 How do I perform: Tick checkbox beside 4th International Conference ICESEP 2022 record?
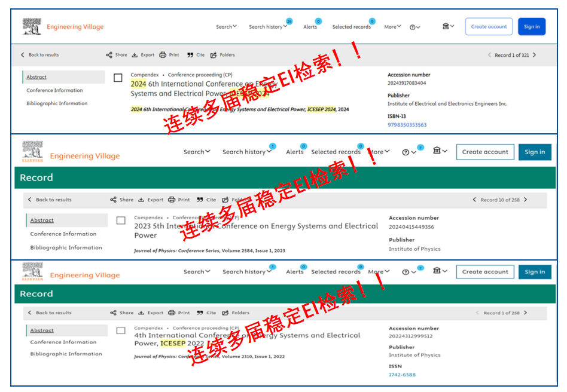tap(121, 330)
